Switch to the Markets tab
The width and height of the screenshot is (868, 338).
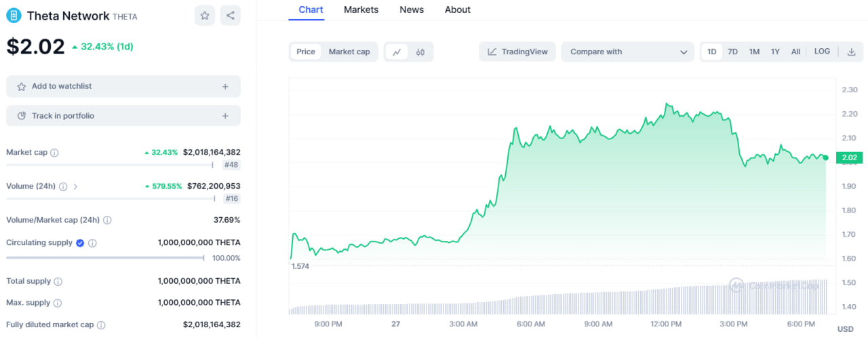click(361, 10)
